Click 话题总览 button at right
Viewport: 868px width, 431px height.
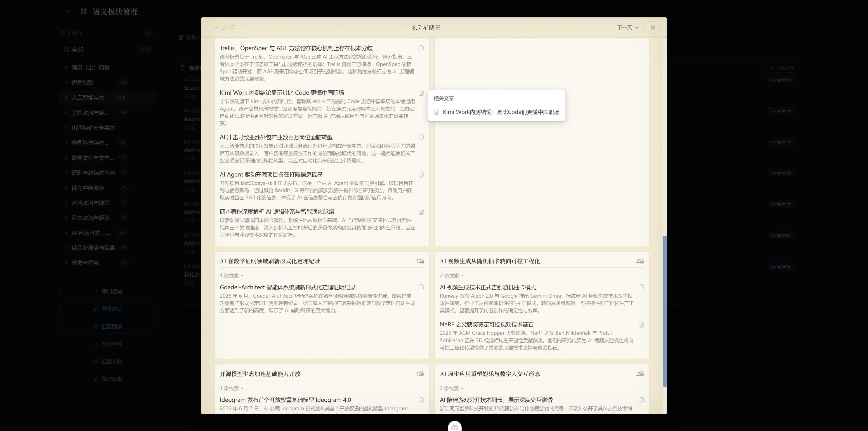coord(781,68)
